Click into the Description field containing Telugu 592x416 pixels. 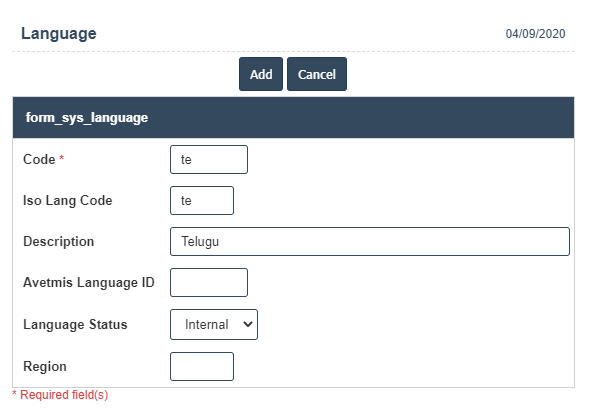370,242
